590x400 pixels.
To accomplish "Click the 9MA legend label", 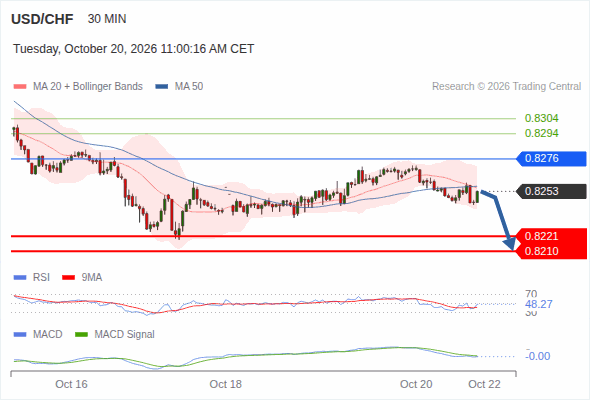I will (x=92, y=278).
